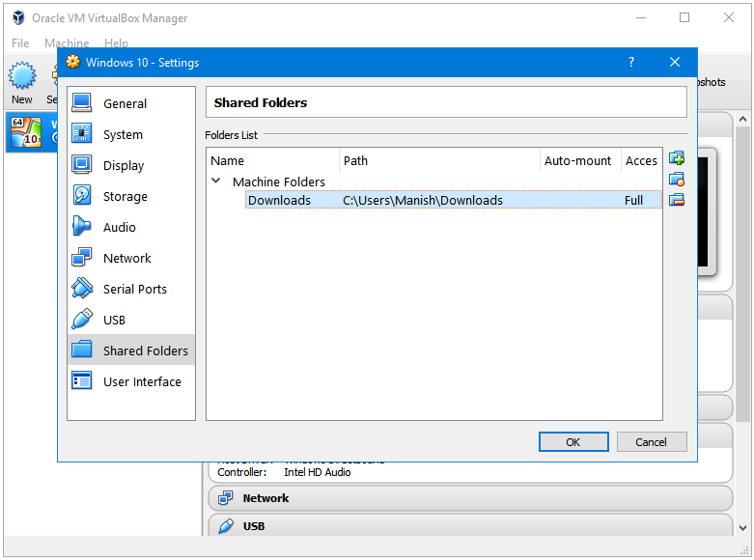This screenshot has width=754, height=560.
Task: Select the Downloads shared folder row
Action: [x=279, y=201]
